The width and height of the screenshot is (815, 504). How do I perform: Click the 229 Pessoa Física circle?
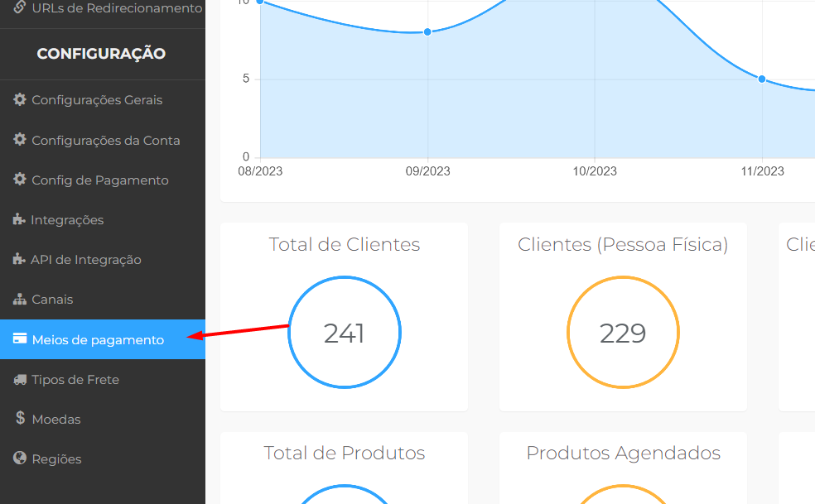click(x=623, y=332)
